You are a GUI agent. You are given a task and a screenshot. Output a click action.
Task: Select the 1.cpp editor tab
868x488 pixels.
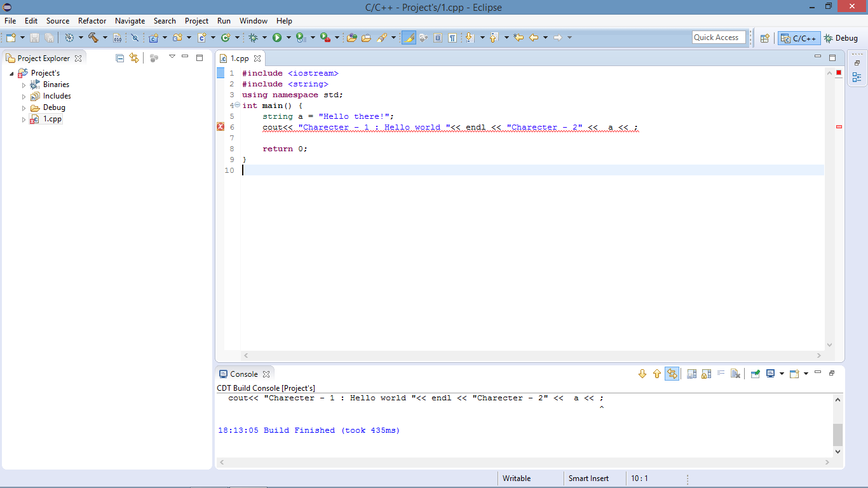pyautogui.click(x=239, y=58)
